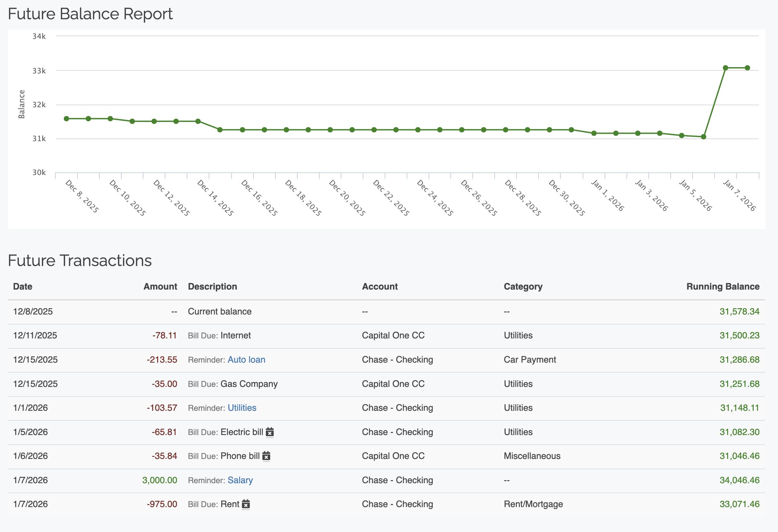
Task: Click calendar icon next to Electric bill
Action: (x=269, y=432)
